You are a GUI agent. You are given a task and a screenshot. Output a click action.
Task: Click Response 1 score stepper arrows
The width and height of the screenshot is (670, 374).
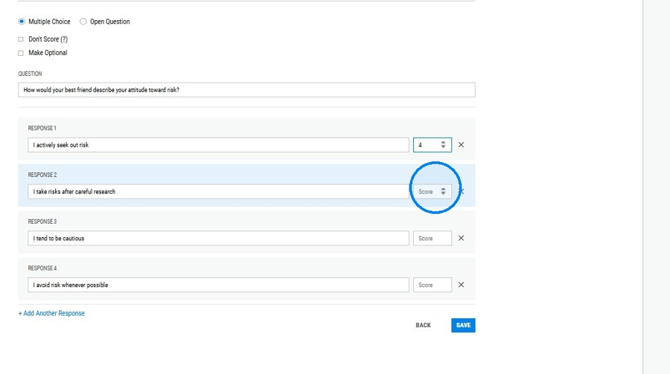(443, 145)
